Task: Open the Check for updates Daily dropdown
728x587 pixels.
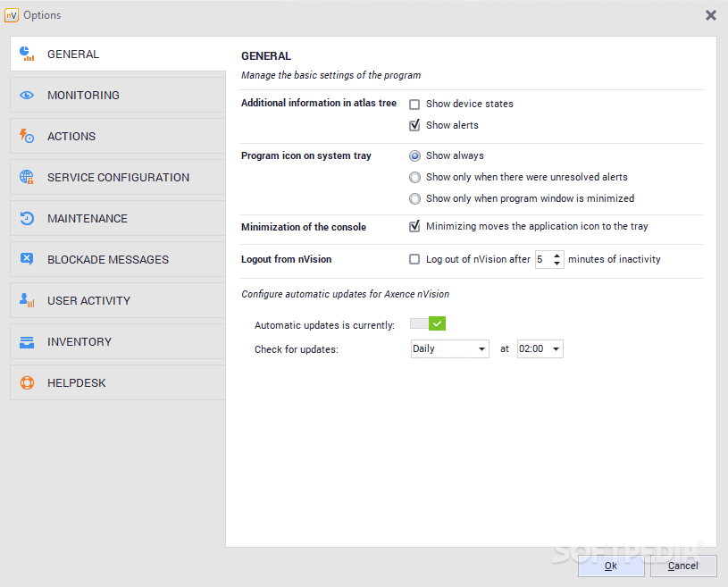Action: pos(450,348)
